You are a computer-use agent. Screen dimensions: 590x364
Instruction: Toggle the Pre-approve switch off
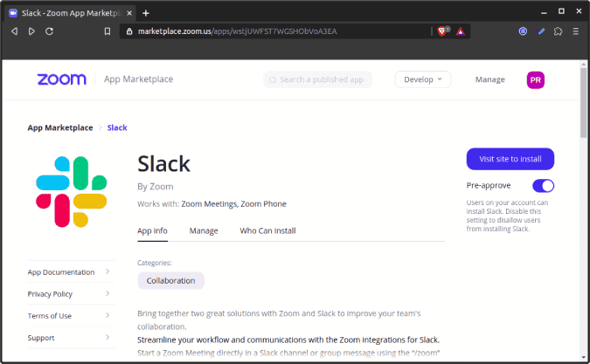click(x=543, y=186)
